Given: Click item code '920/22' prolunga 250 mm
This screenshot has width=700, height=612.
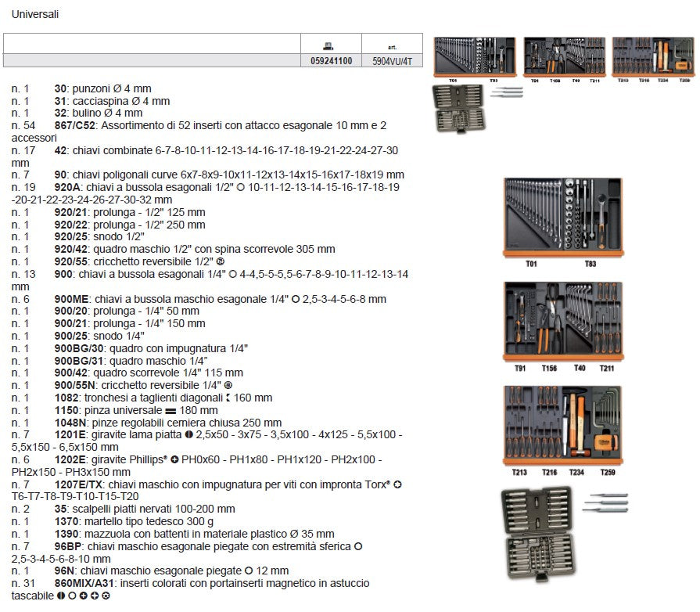Looking at the screenshot, I should click(70, 225).
